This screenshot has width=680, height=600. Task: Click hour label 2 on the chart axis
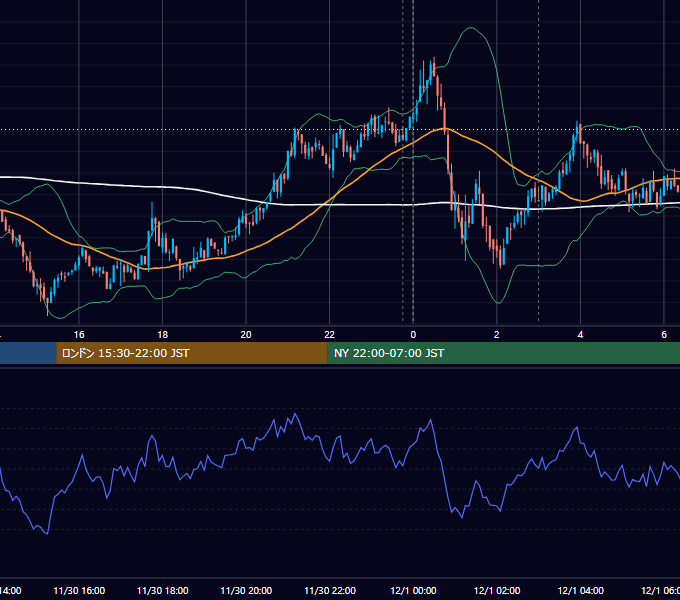497,335
